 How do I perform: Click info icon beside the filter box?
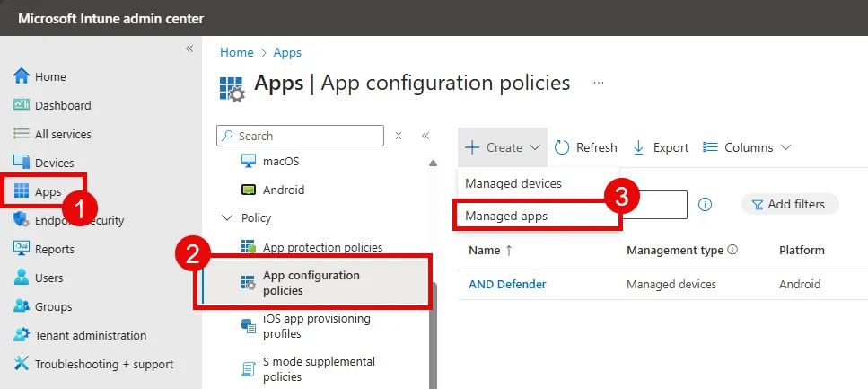point(705,205)
